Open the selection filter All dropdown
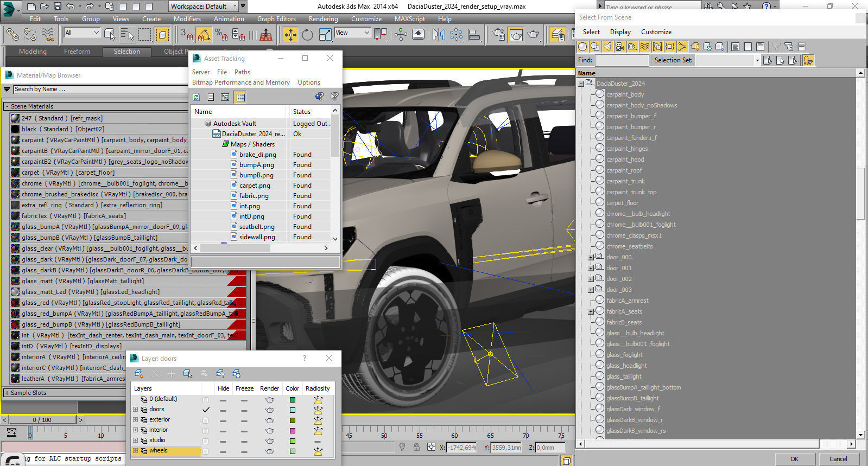Screen dimensions: 868x466 83,33
